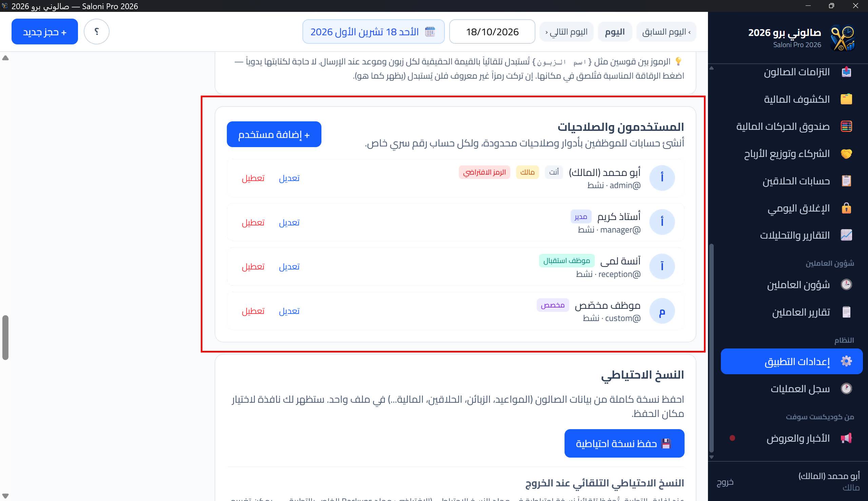Image resolution: width=868 pixels, height=501 pixels.
Task: Click تعطيل for أبو محمد (المالك)
Action: [x=253, y=178]
